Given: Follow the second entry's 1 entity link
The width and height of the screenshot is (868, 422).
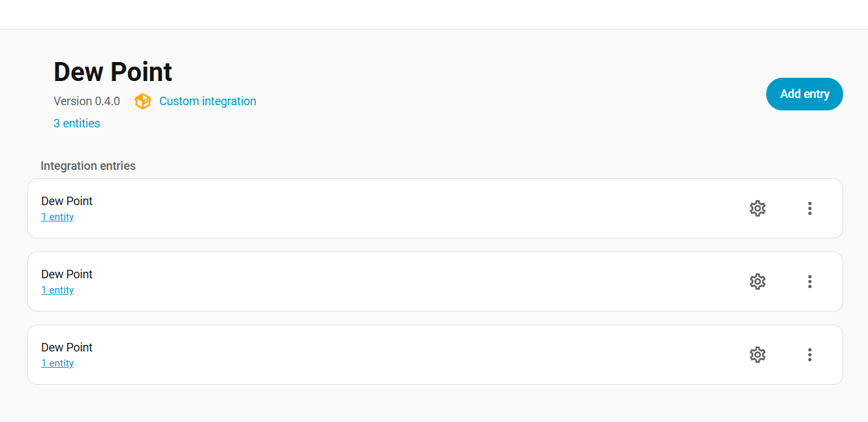Looking at the screenshot, I should pyautogui.click(x=57, y=290).
